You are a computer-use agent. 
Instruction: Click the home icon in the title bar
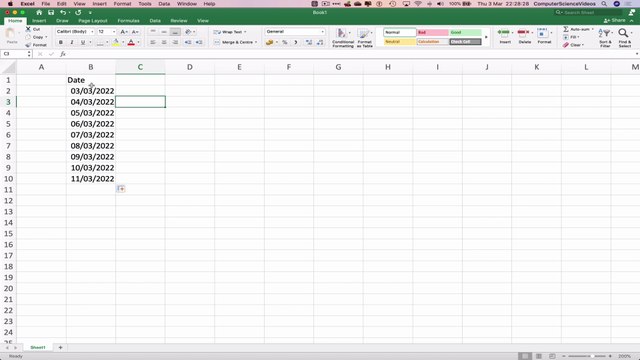coord(39,13)
